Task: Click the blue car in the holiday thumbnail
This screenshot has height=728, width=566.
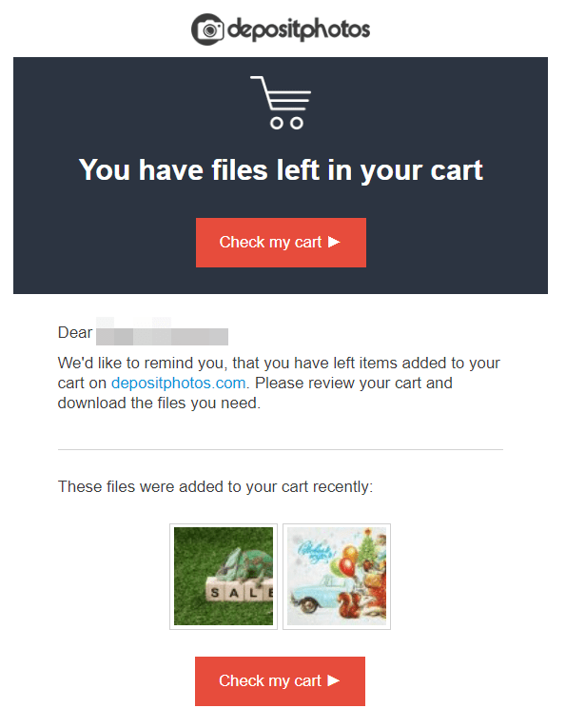Action: point(318,593)
